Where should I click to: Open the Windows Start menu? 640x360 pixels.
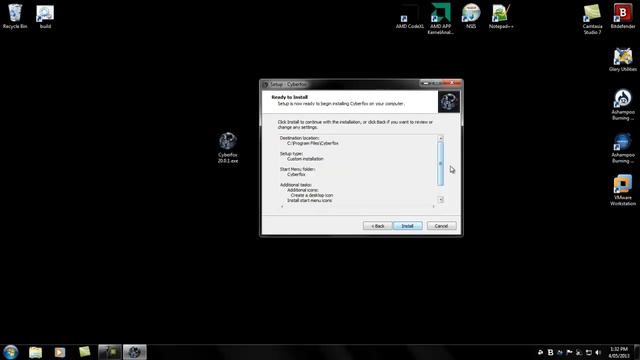point(11,352)
